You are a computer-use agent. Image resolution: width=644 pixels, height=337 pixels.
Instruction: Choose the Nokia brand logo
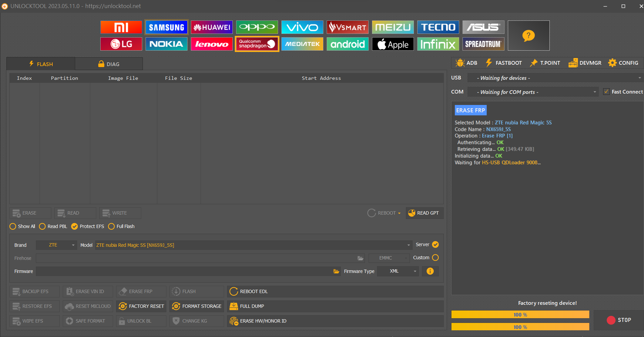point(166,44)
